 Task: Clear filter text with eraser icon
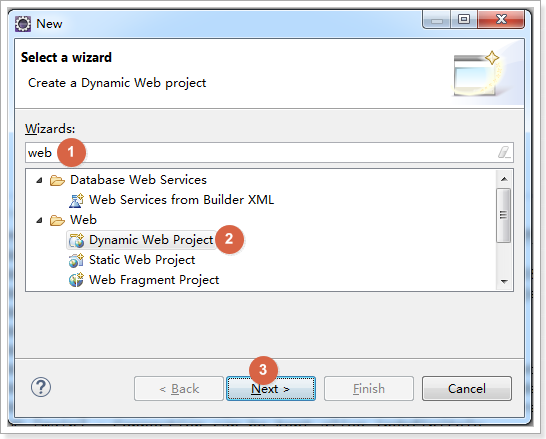504,152
